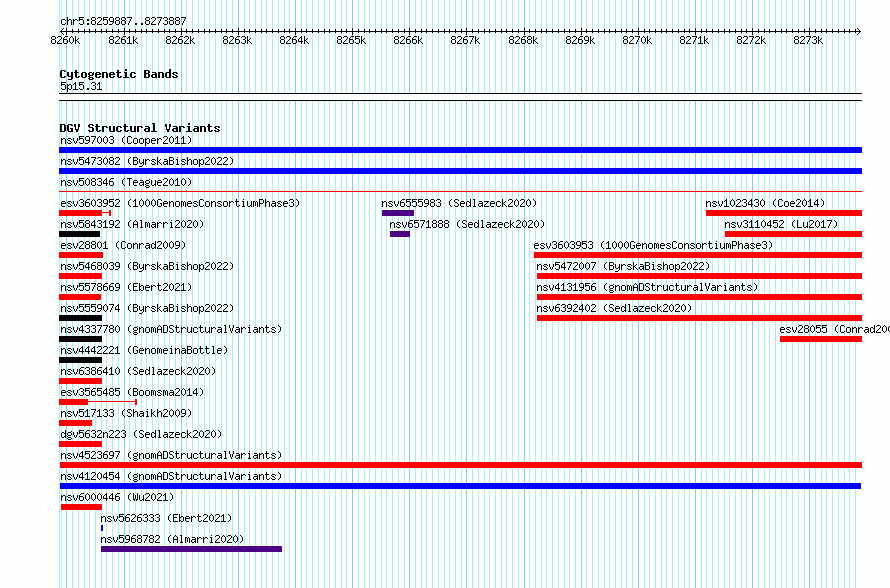Viewport: 890px width, 588px height.
Task: Click the nsv5843192 (Almarri2020) label
Action: tap(132, 224)
